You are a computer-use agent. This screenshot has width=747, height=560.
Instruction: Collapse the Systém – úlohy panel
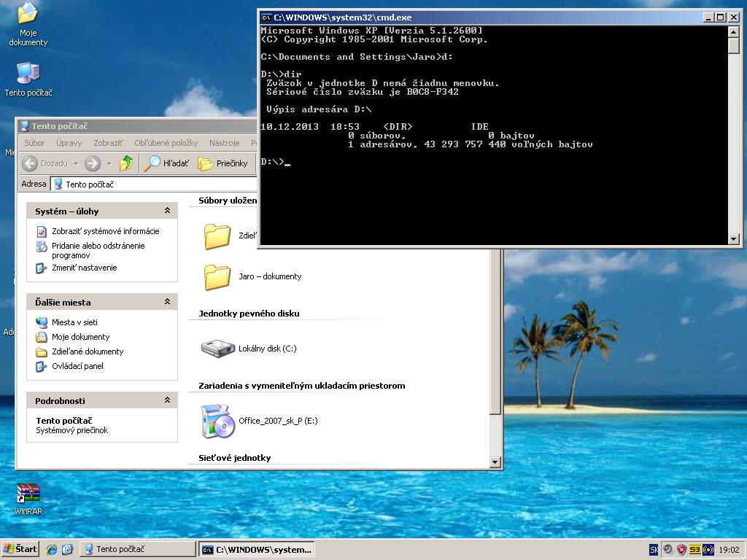167,211
